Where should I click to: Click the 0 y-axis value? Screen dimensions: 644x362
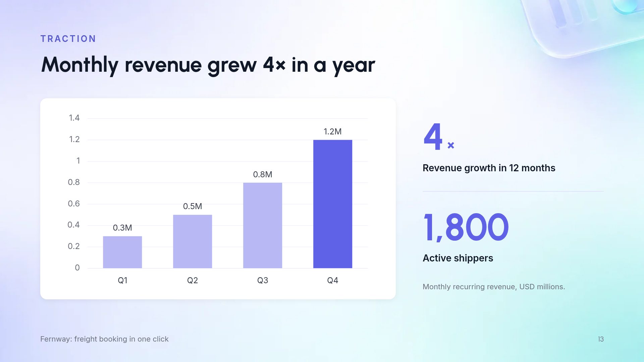(x=77, y=268)
